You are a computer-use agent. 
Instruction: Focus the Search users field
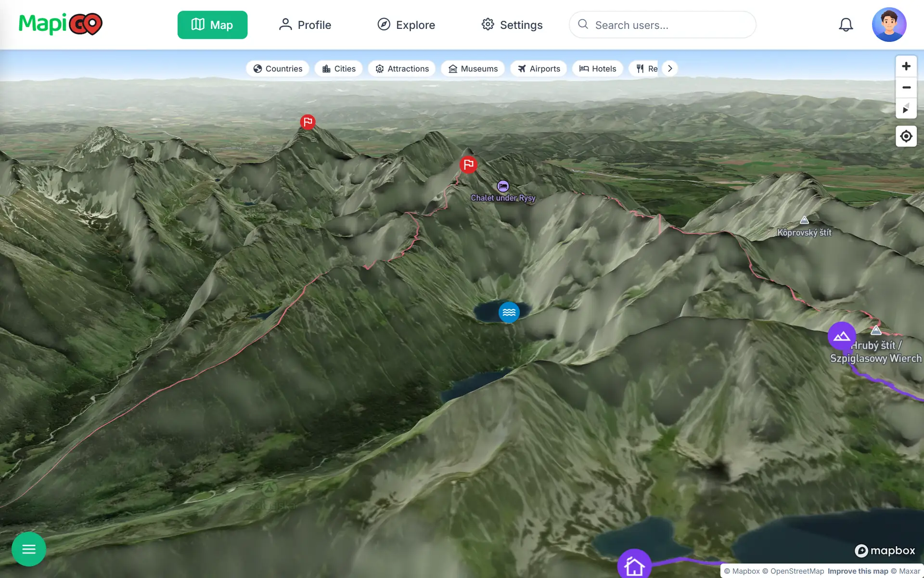pos(662,25)
